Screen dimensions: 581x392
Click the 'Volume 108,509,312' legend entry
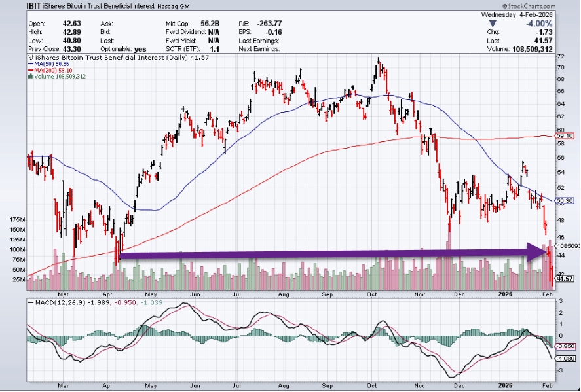tap(60, 77)
